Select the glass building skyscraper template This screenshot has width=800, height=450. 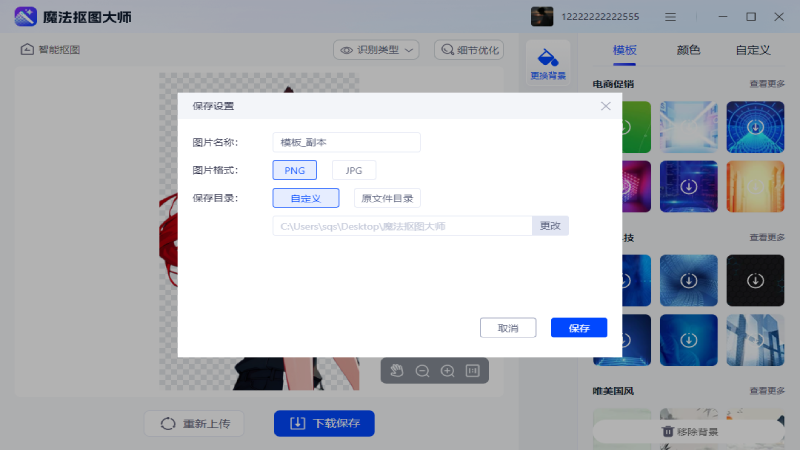tap(755, 340)
